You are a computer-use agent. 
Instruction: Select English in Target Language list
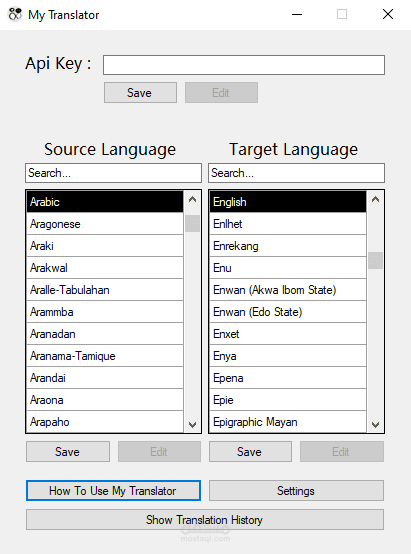(x=288, y=202)
